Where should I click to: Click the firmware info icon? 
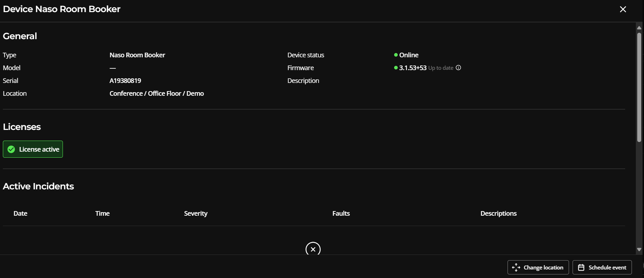[x=458, y=68]
